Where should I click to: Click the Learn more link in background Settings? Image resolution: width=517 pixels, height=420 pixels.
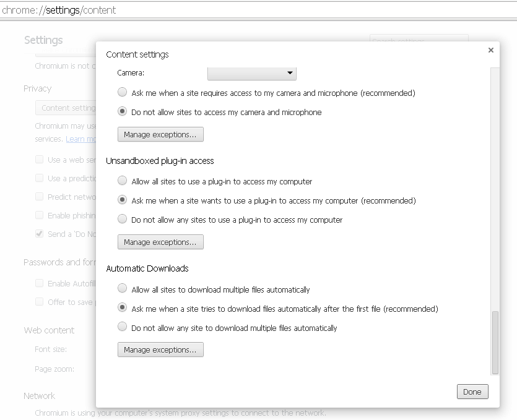80,139
